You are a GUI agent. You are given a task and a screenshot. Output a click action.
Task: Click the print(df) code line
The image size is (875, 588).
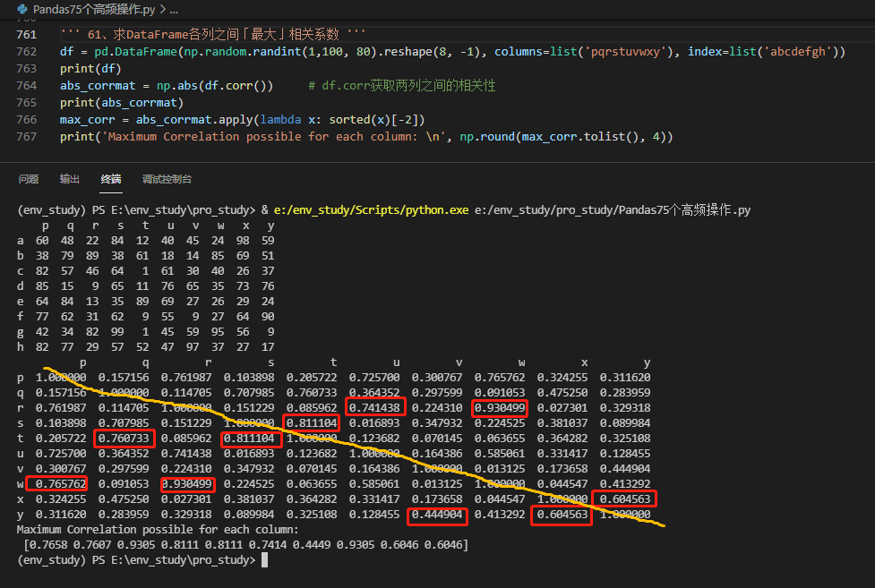tap(90, 69)
